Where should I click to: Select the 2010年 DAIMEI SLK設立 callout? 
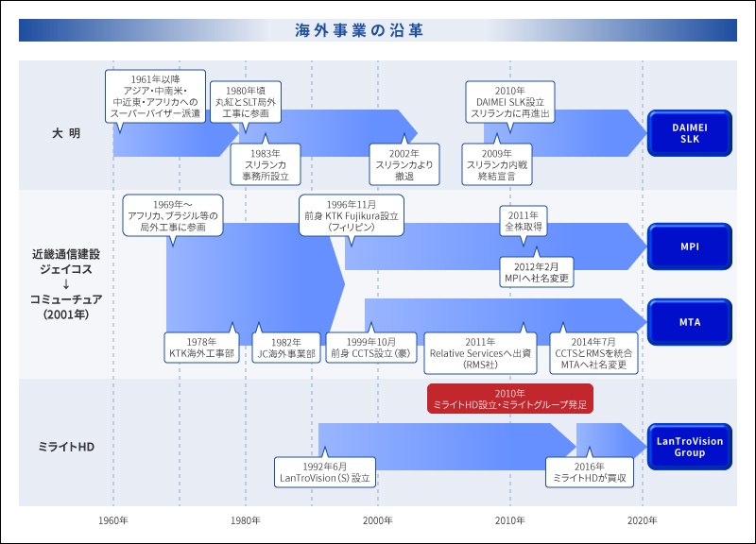tap(510, 102)
